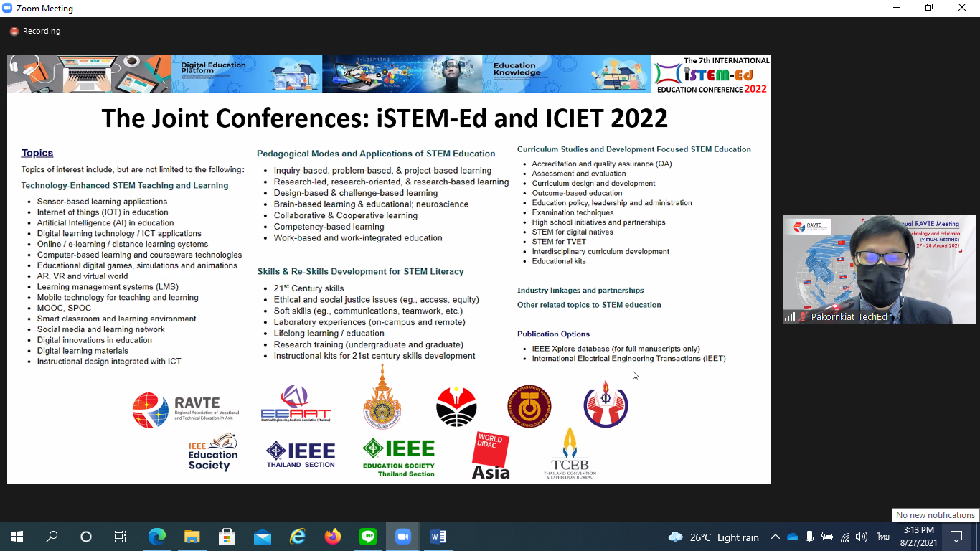Click 'Sensor-based learning applications' bullet
The height and width of the screenshot is (551, 980).
[102, 202]
